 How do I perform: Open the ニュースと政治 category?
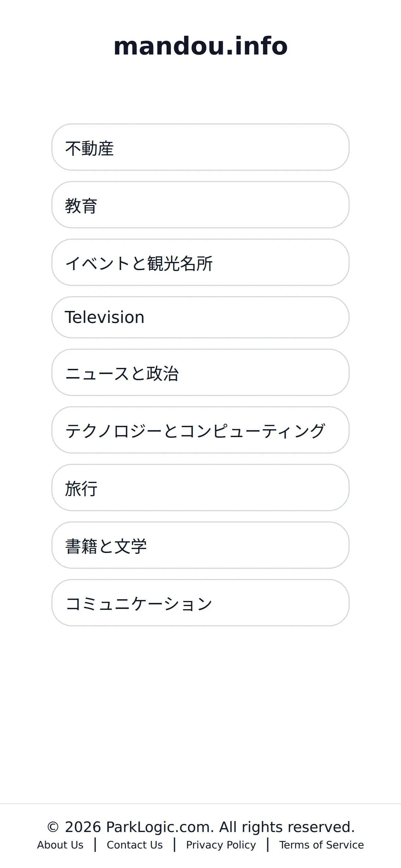coord(200,372)
